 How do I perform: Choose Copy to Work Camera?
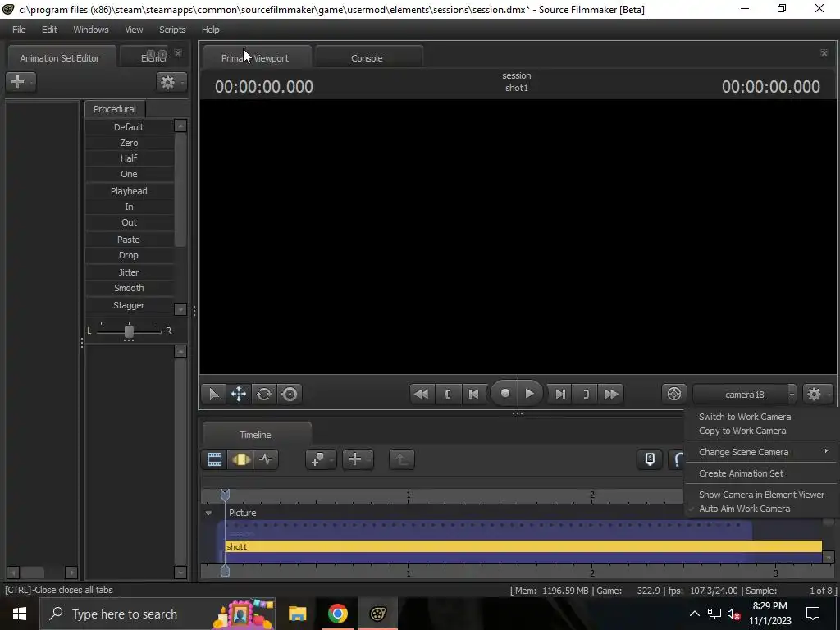coord(742,431)
